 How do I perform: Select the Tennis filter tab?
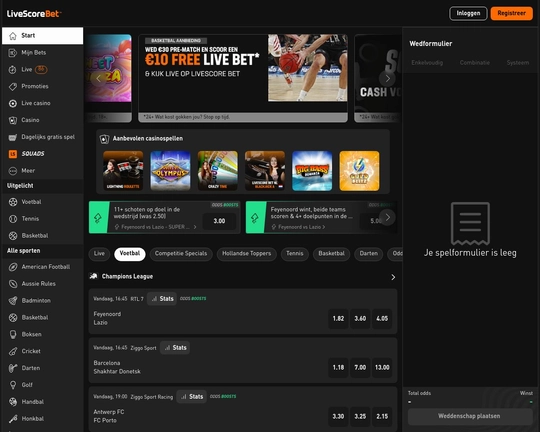pyautogui.click(x=295, y=254)
